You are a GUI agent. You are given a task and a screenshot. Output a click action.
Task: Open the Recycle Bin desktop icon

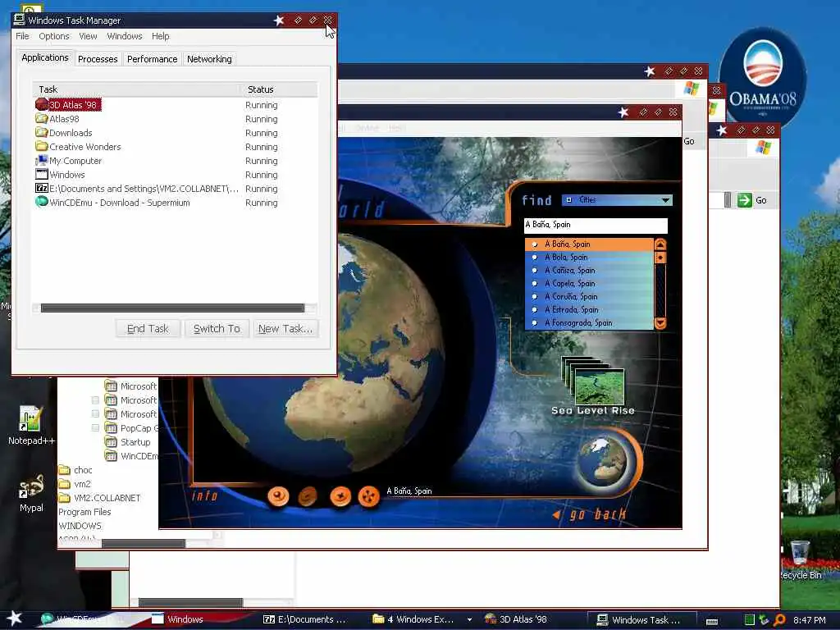click(x=801, y=559)
